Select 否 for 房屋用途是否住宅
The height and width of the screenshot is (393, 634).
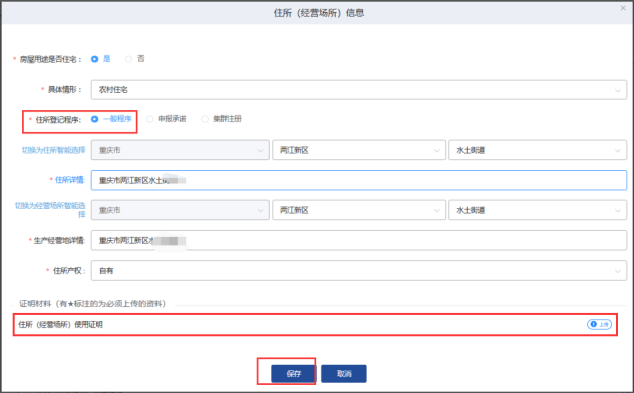(135, 59)
